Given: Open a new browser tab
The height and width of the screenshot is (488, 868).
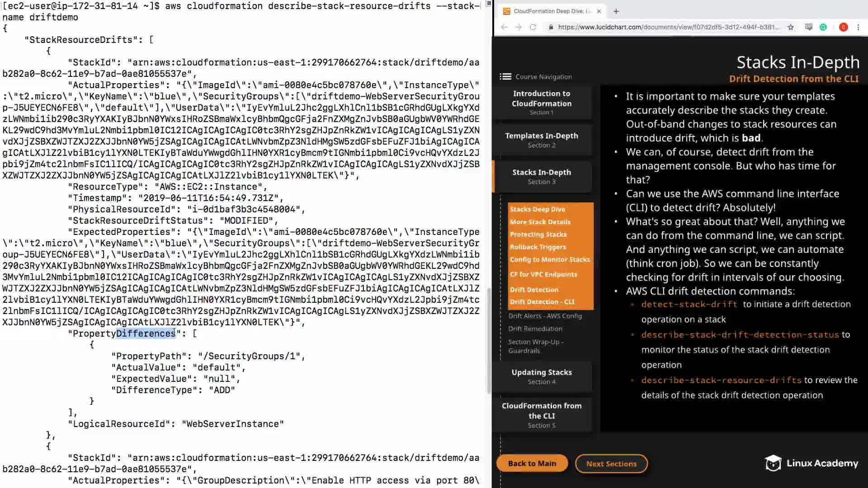Looking at the screenshot, I should [616, 11].
